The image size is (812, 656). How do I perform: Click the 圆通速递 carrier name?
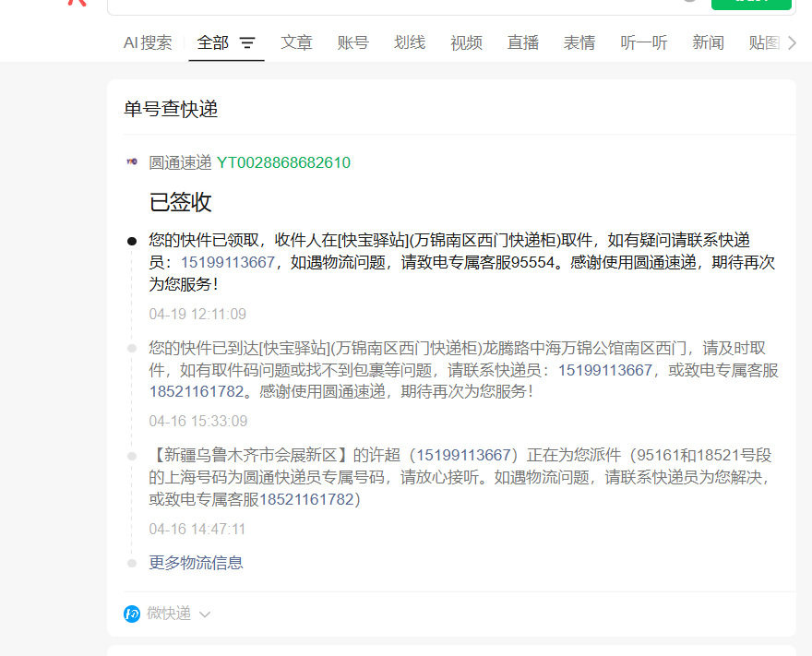pyautogui.click(x=180, y=162)
